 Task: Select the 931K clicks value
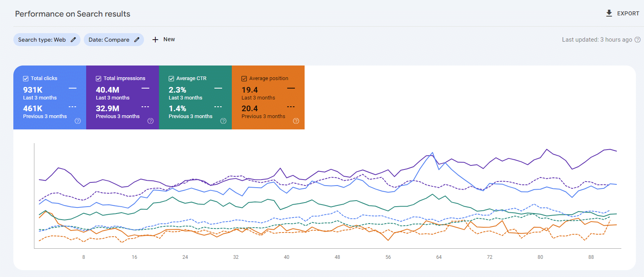tap(33, 90)
